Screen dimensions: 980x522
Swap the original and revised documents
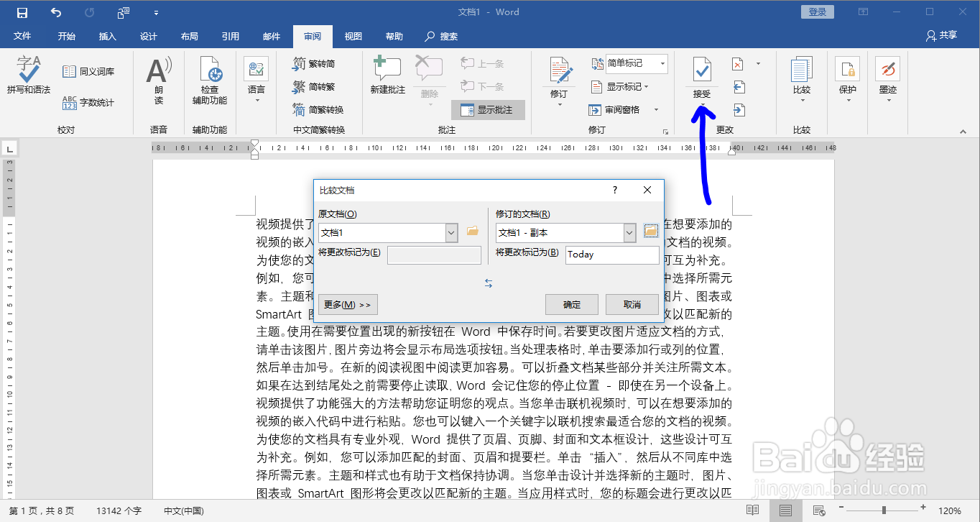(x=489, y=283)
